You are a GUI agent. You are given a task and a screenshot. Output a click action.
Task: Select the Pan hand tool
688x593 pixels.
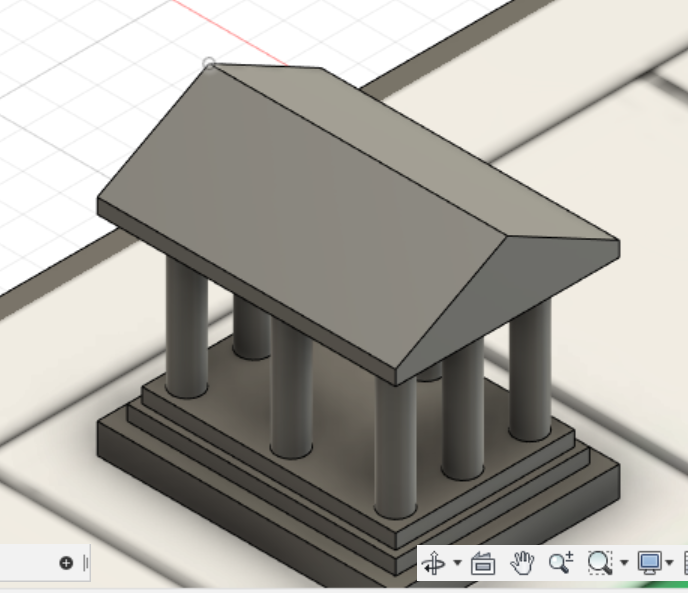pos(522,563)
